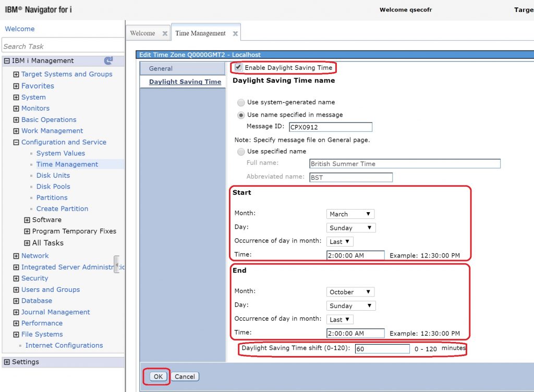Choose the Use specified name radio option
The image size is (534, 392).
point(241,152)
